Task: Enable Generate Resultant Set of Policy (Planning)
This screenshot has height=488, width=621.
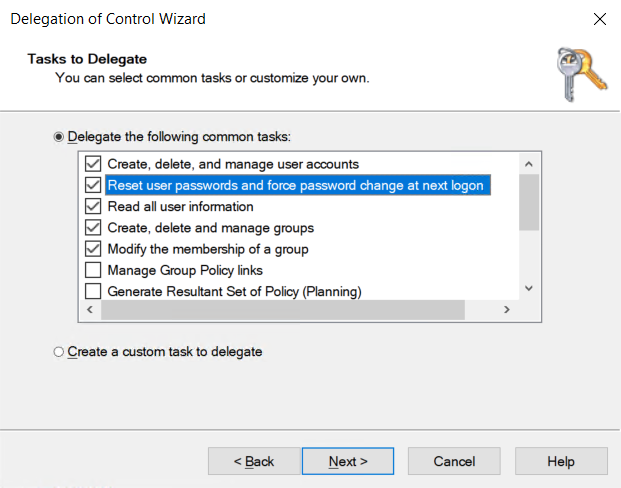Action: (x=93, y=292)
